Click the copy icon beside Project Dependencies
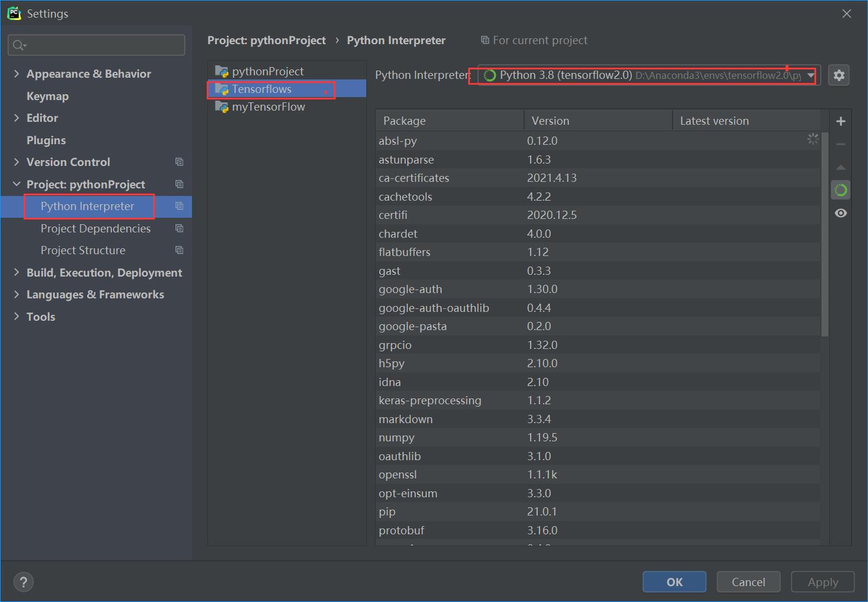Viewport: 868px width, 602px height. click(x=180, y=228)
